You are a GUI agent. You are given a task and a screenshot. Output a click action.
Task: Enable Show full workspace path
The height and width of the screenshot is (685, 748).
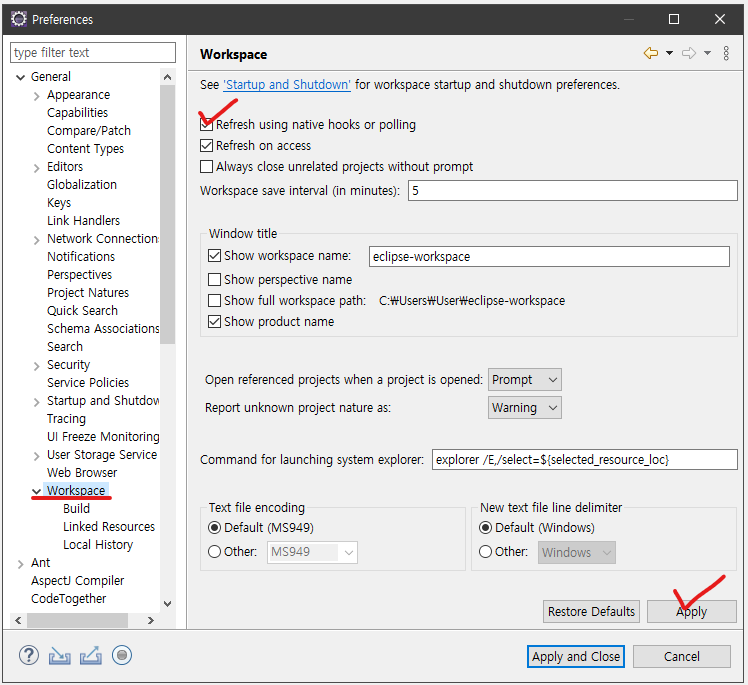215,301
